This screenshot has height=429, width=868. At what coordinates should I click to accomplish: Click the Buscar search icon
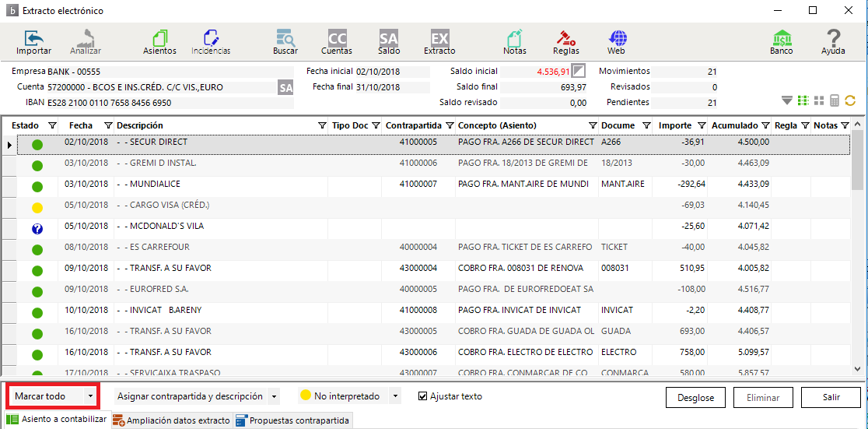(x=285, y=43)
